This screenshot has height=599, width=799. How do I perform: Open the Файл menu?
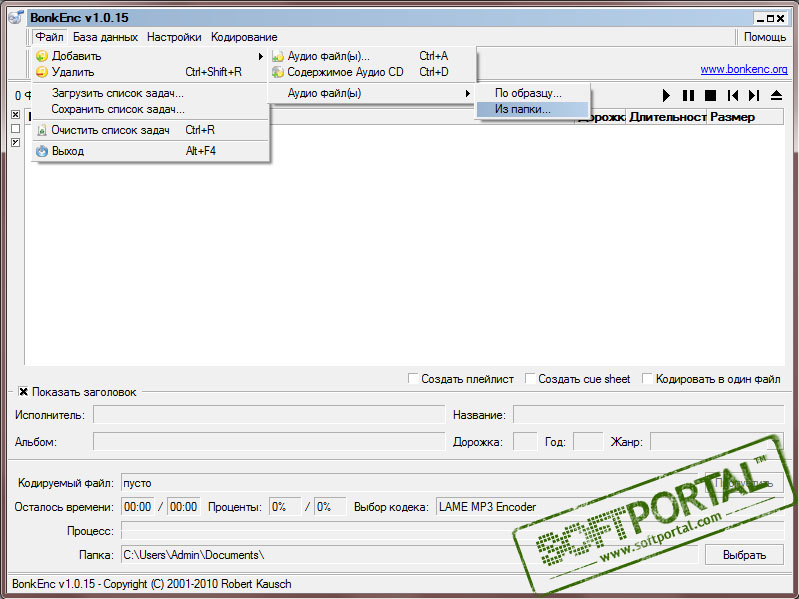coord(49,37)
